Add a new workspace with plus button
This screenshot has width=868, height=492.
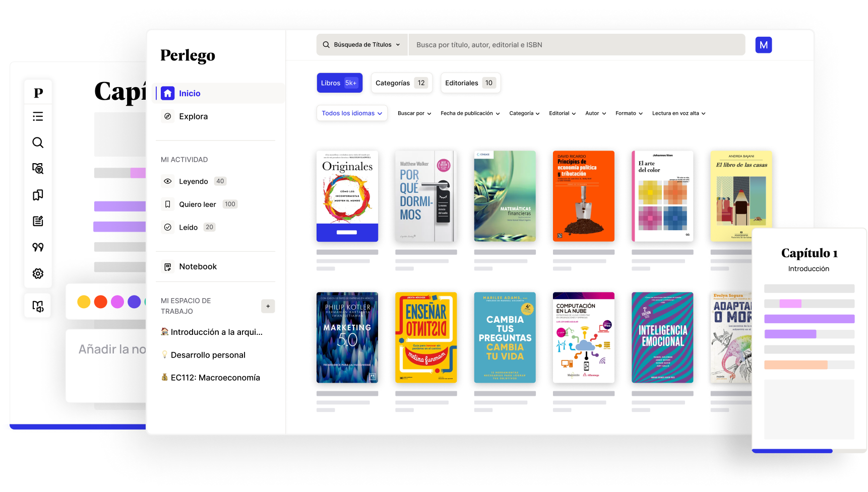point(268,306)
